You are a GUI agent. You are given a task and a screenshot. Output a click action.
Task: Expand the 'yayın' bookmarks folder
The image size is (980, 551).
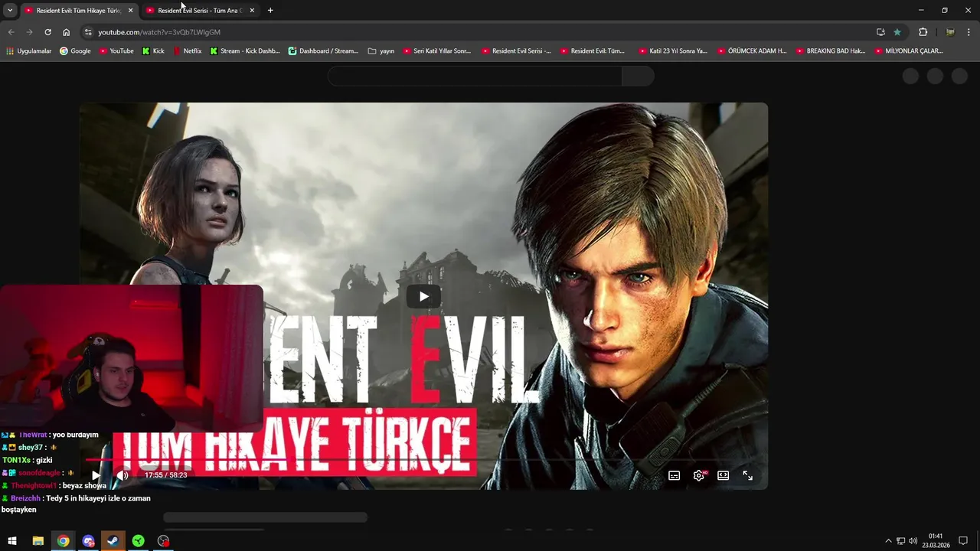tap(381, 51)
